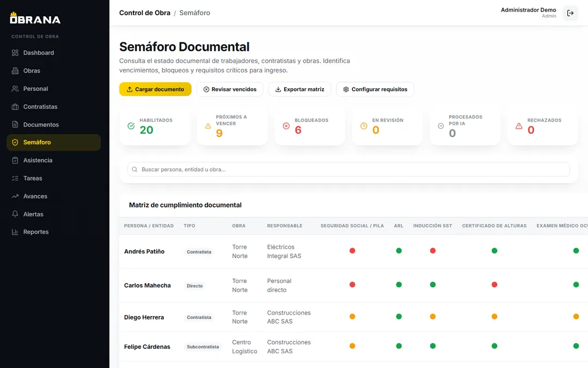Click the Subcontratista tag
588x368 pixels.
click(x=203, y=347)
